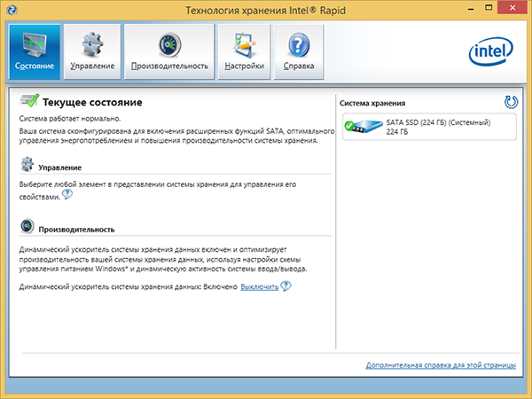Click the SSD drive icon with green check
This screenshot has width=532, height=399.
coord(363,126)
